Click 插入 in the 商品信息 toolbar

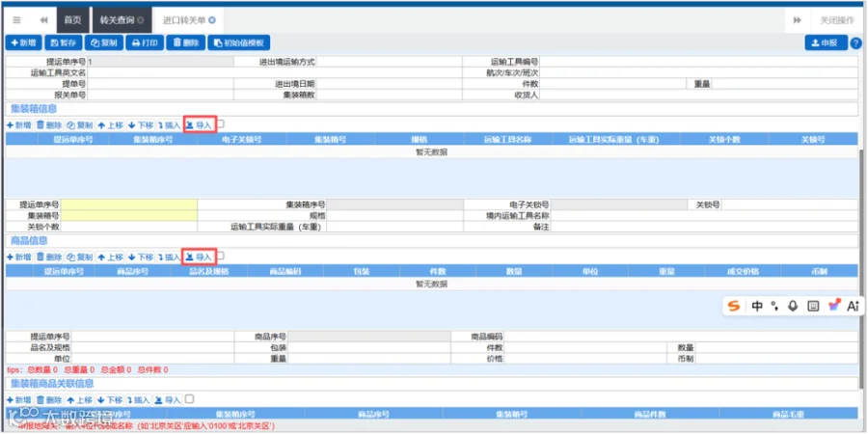point(169,257)
